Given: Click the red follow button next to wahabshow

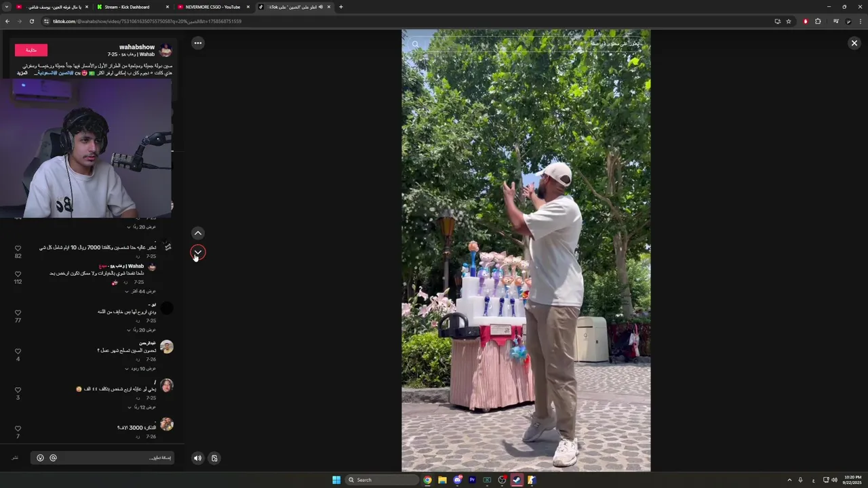Looking at the screenshot, I should (x=31, y=50).
